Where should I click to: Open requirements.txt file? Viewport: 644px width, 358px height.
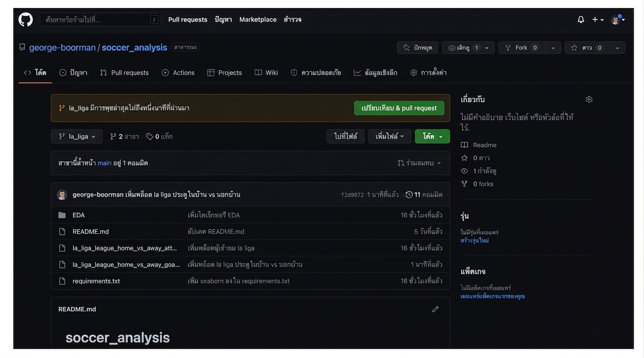pos(96,281)
